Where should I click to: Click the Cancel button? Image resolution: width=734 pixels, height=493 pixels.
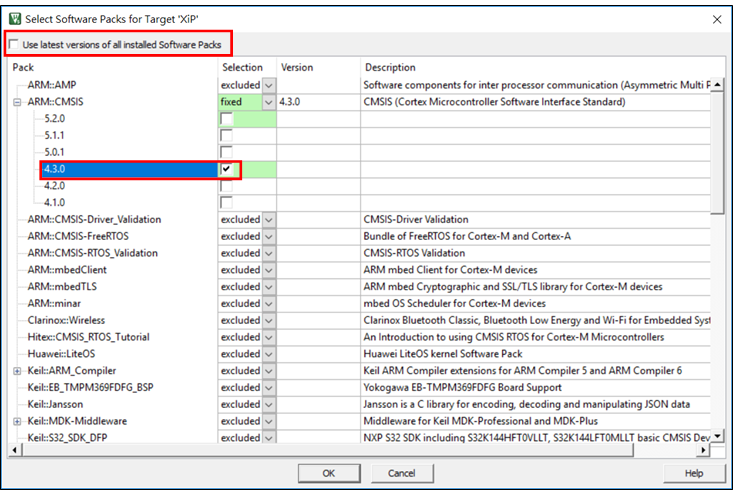(x=402, y=473)
